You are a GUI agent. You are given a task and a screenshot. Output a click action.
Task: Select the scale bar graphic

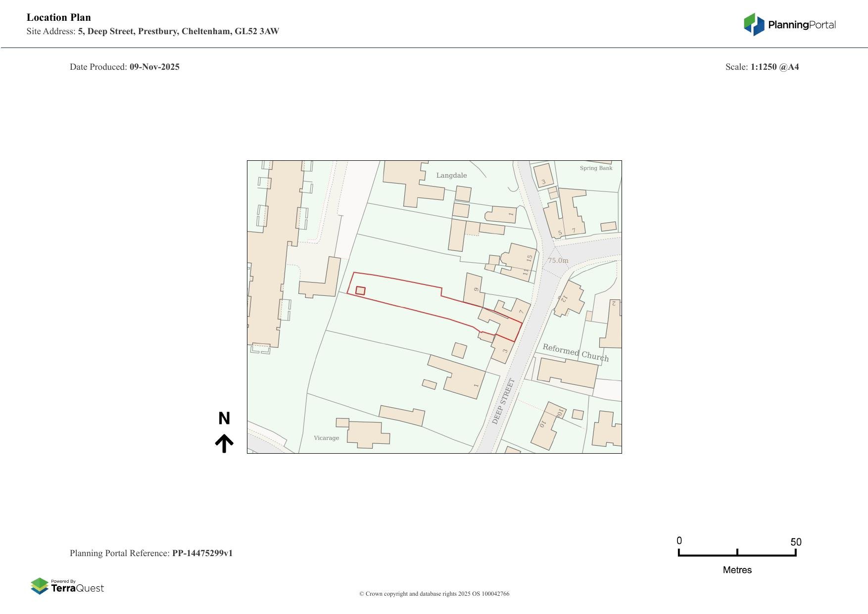tap(737, 553)
